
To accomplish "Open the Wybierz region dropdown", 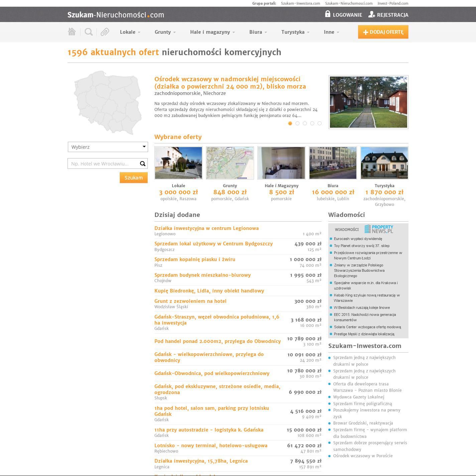I will click(108, 147).
